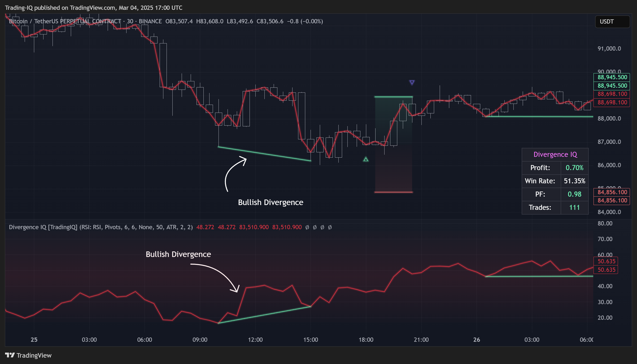
Task: Click the Bitcoin / TetherUS PERPETUAL CONTRACT title
Action: [x=65, y=21]
